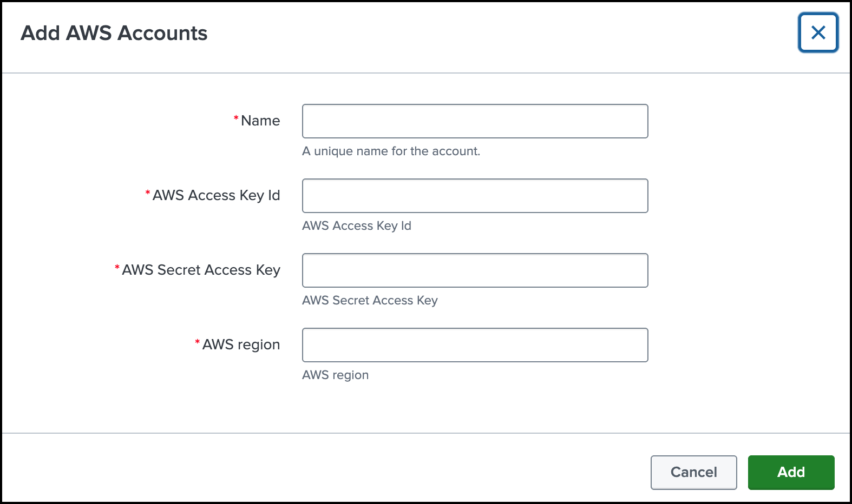Click the asterisk next to AWS region
This screenshot has height=504, width=852.
coord(196,341)
